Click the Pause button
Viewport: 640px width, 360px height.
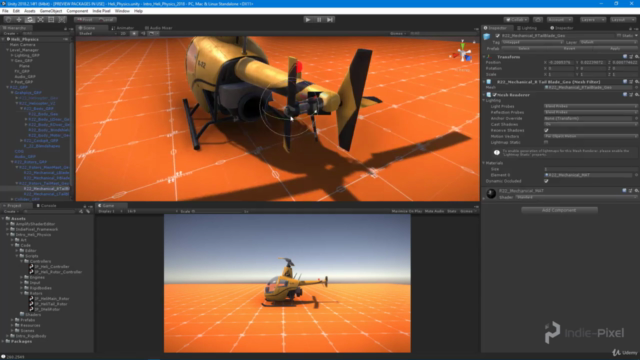319,19
